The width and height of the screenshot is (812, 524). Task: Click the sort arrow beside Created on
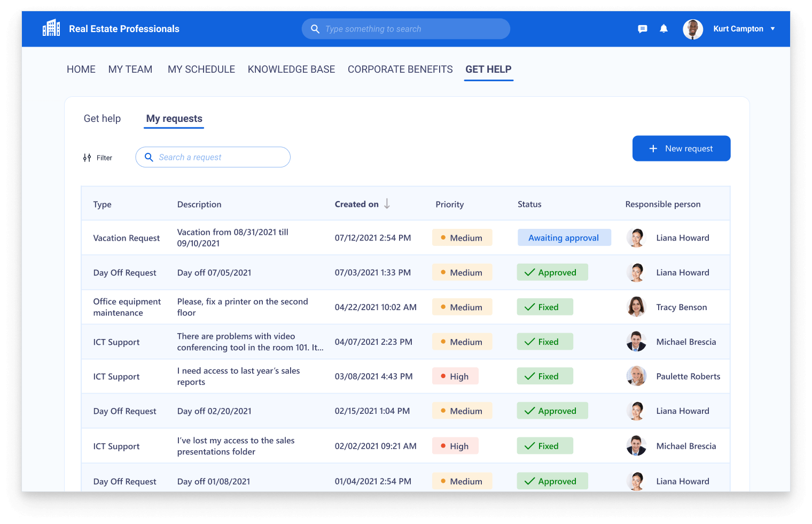click(387, 204)
